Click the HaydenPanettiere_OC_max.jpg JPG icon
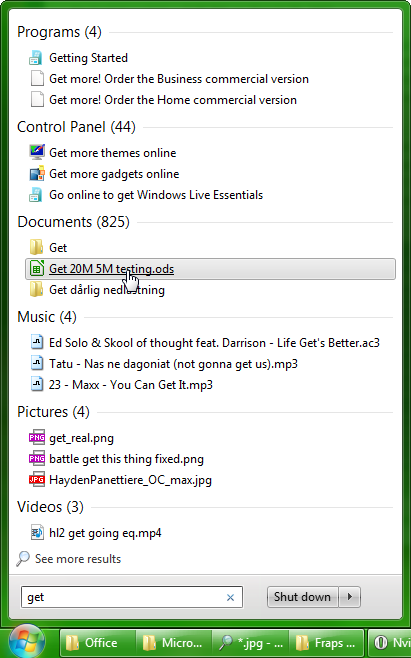This screenshot has height=658, width=411. click(37, 480)
